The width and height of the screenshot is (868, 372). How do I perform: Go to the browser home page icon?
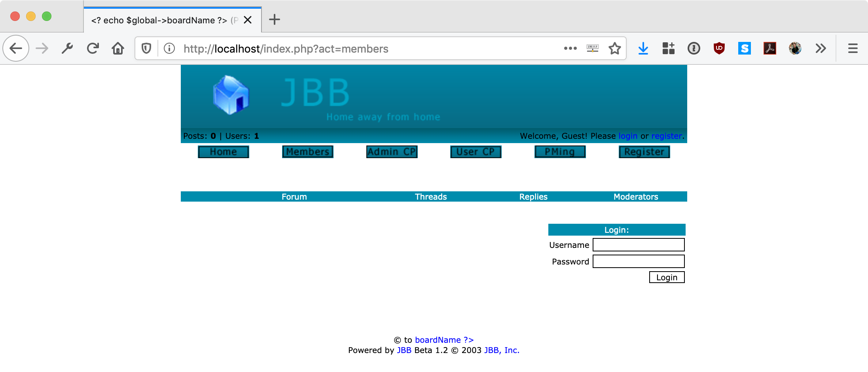(x=118, y=49)
